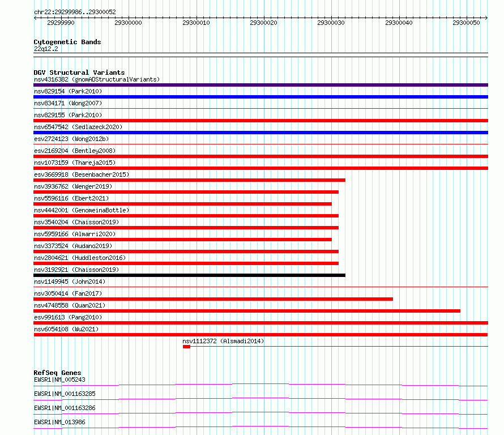The width and height of the screenshot is (504, 435).
Task: Click the blue bar under nsv829154
Action: [260, 97]
